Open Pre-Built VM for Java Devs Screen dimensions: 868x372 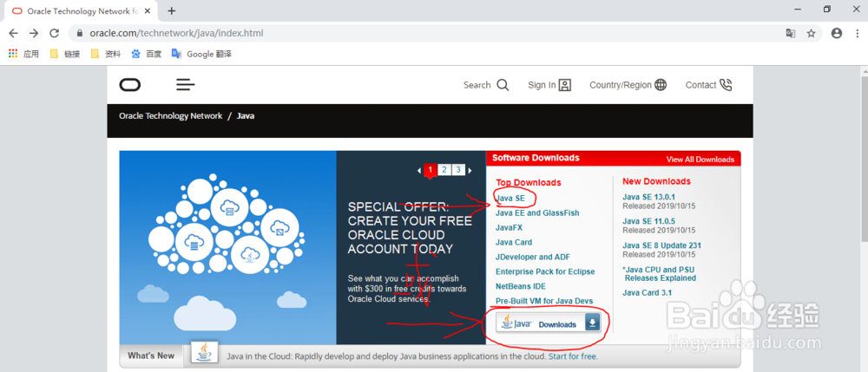(544, 301)
